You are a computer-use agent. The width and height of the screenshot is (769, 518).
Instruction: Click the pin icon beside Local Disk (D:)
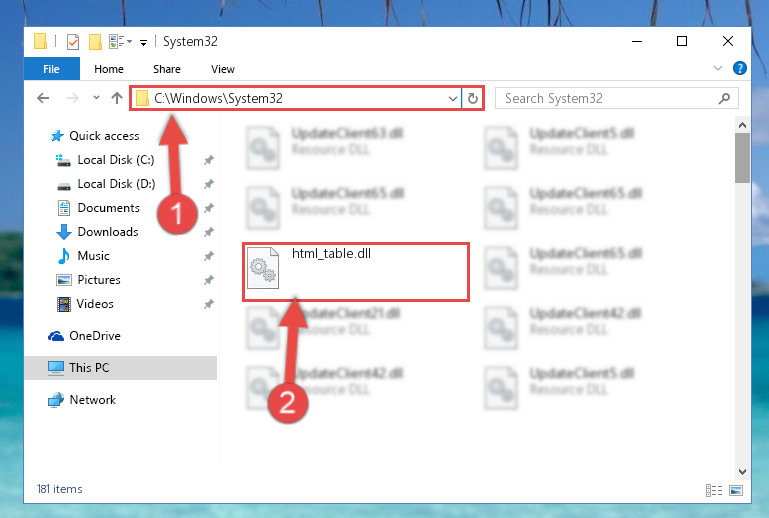208,184
